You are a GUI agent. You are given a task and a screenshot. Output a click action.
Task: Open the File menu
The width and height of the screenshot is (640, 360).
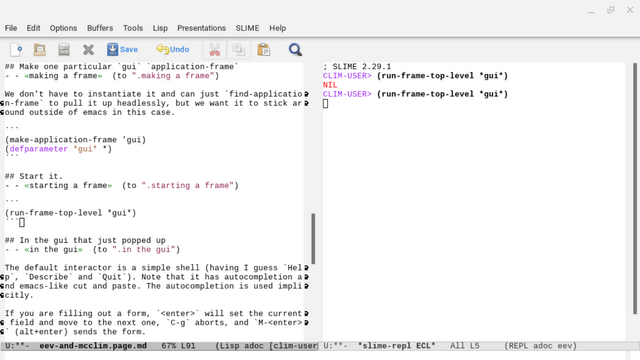[x=11, y=28]
